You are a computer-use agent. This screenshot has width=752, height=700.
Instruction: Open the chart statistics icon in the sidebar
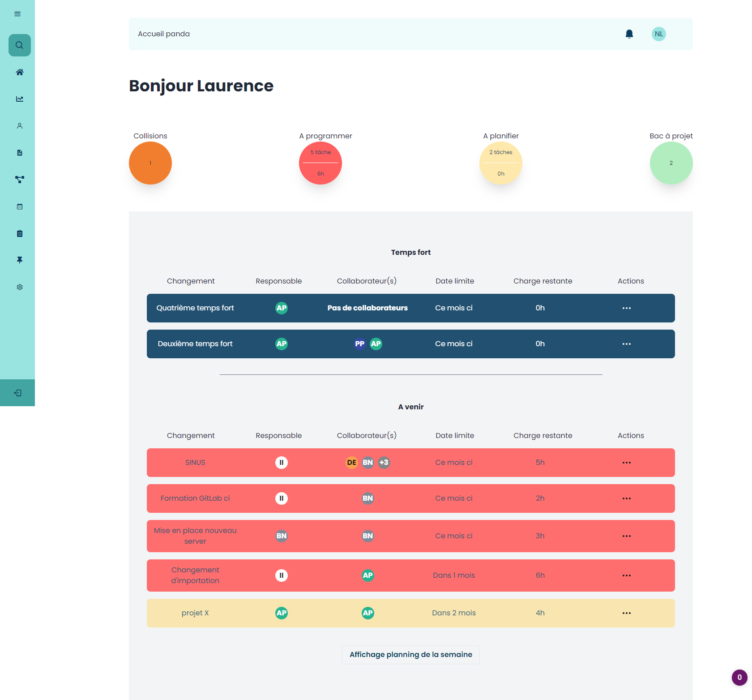pyautogui.click(x=19, y=99)
